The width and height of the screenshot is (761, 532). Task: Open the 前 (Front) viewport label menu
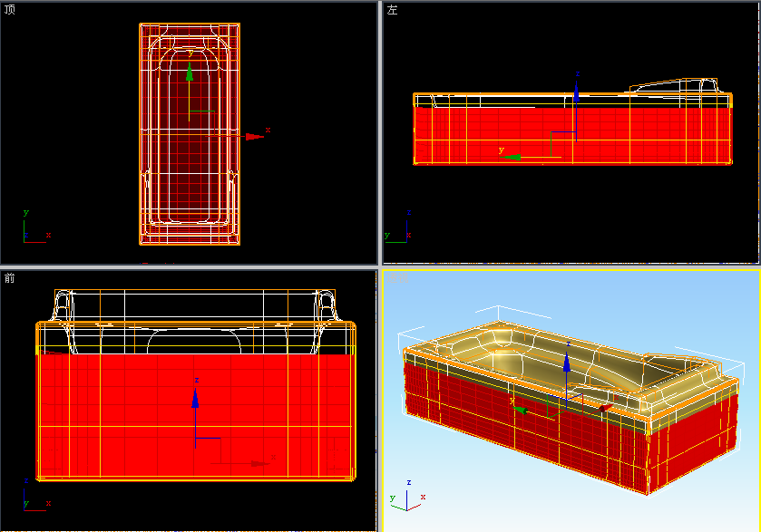(x=10, y=278)
